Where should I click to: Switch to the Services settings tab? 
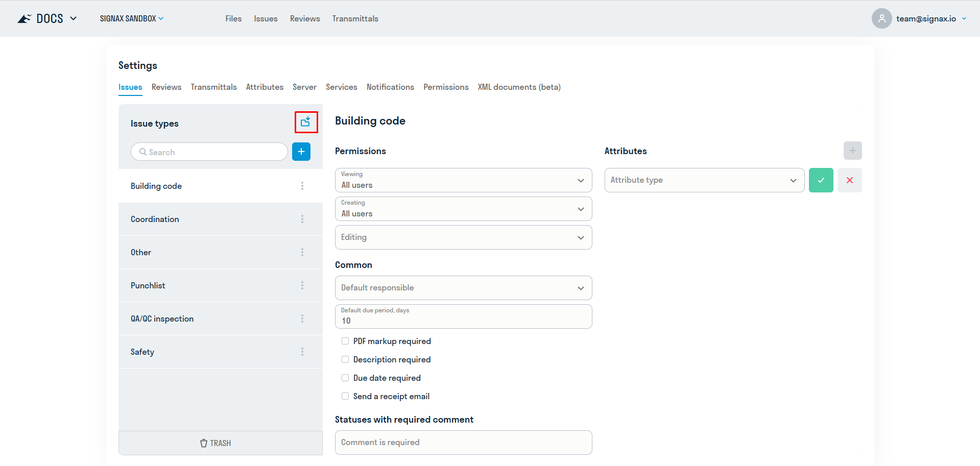[342, 87]
